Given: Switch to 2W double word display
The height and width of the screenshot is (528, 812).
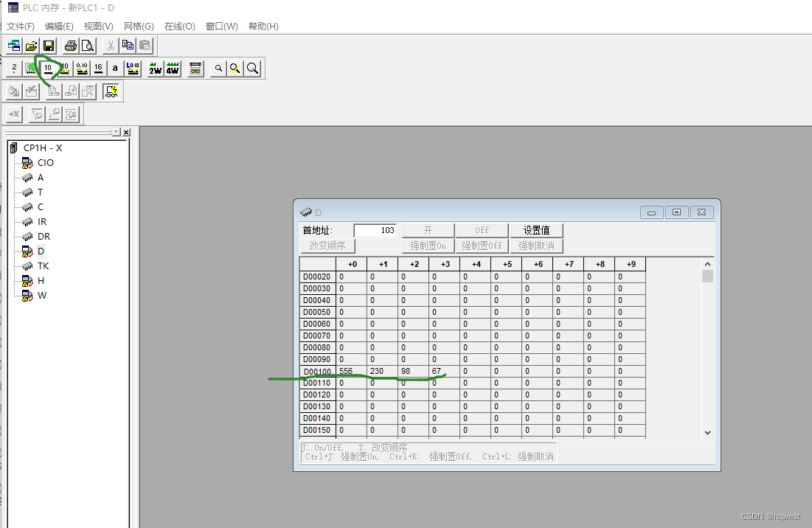Looking at the screenshot, I should pyautogui.click(x=156, y=69).
